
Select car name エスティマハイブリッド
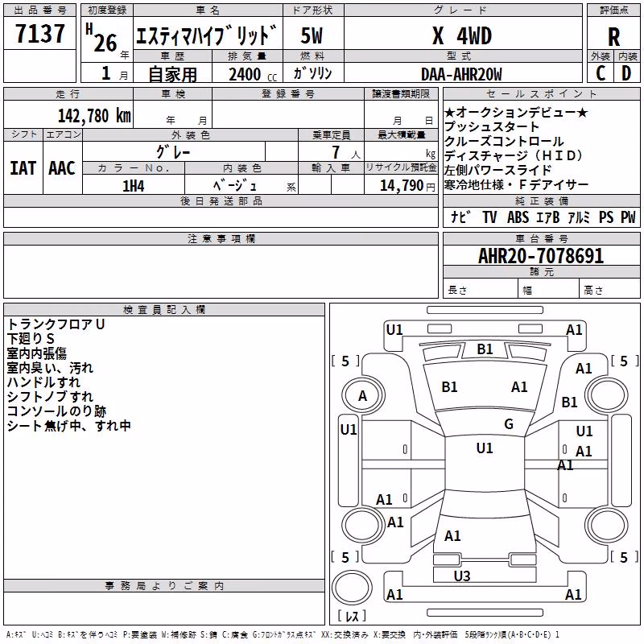tap(206, 35)
